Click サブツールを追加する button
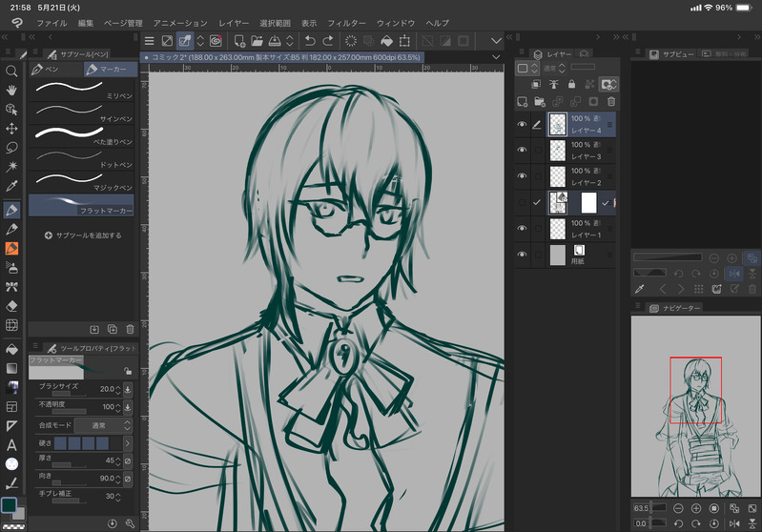 pyautogui.click(x=83, y=235)
